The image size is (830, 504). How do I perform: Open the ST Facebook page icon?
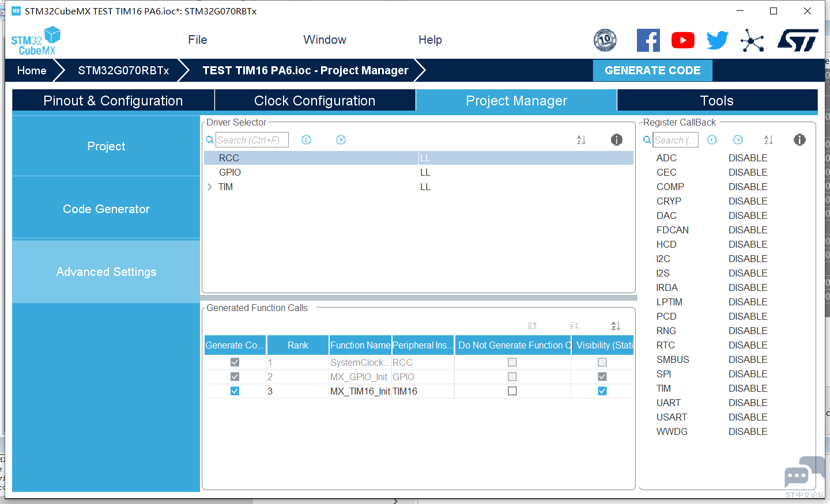coord(648,40)
